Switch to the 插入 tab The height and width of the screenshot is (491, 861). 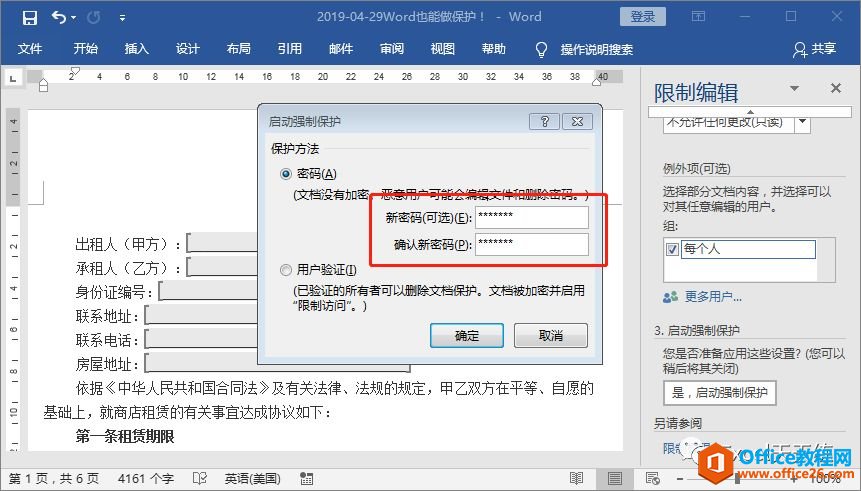(137, 49)
